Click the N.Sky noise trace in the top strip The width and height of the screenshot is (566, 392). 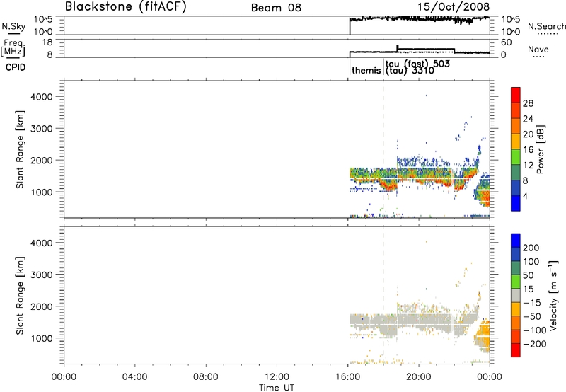[420, 18]
